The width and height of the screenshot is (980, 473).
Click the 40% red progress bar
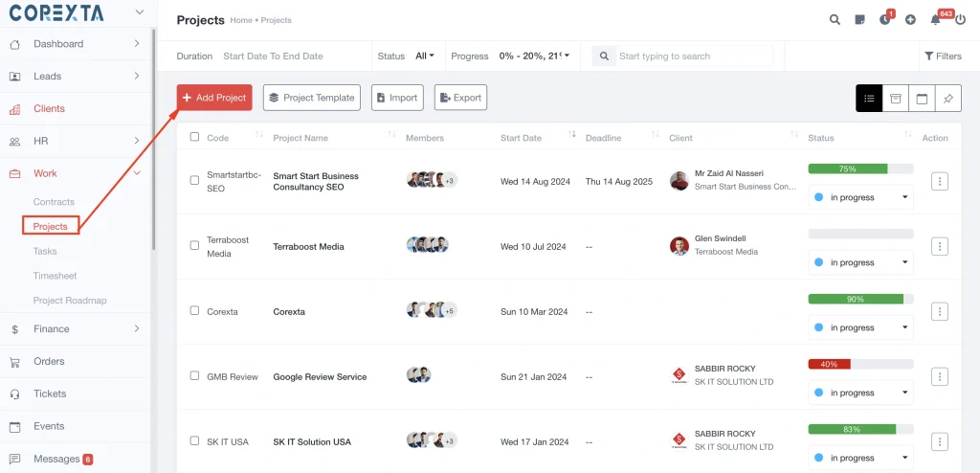pos(829,364)
